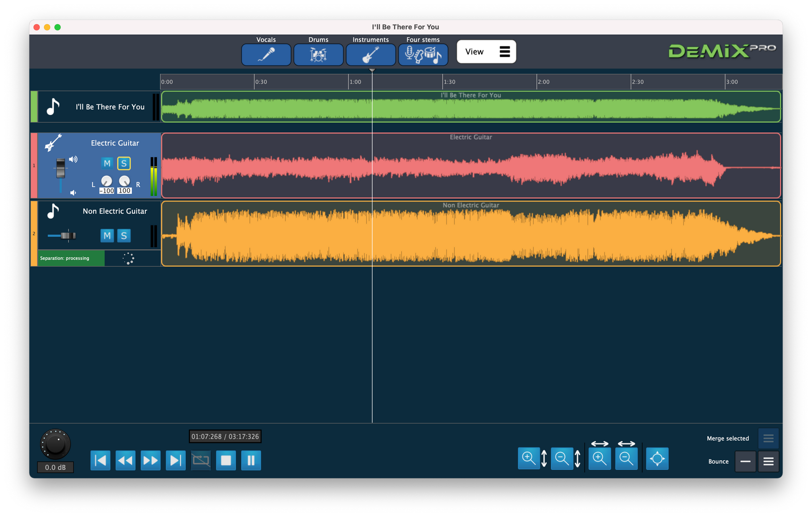812x517 pixels.
Task: Mute the Electric Guitar track
Action: click(107, 163)
